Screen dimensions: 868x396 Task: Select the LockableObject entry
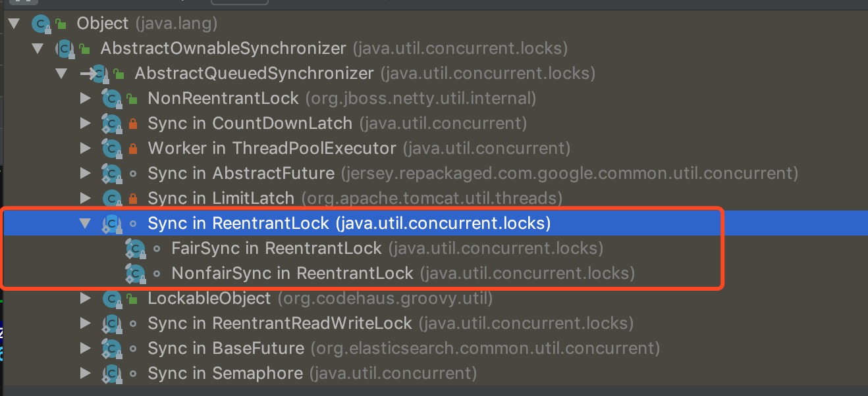point(320,299)
